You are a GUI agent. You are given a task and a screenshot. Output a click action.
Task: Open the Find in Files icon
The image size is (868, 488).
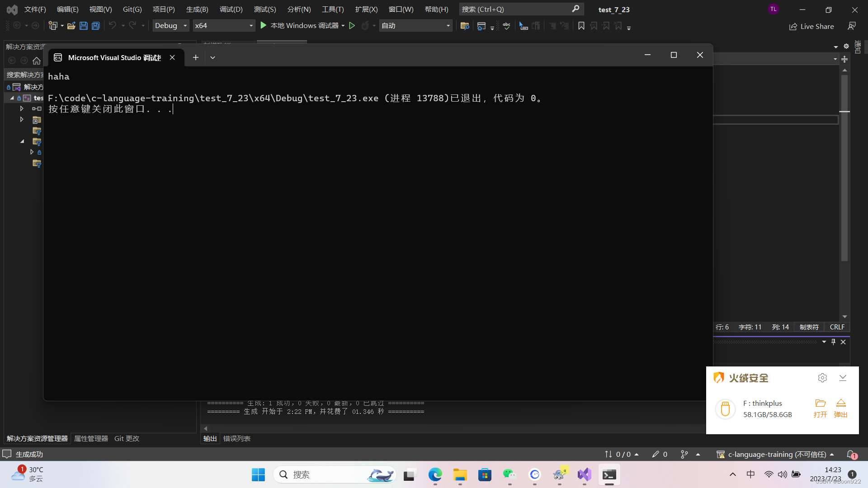[x=464, y=26]
